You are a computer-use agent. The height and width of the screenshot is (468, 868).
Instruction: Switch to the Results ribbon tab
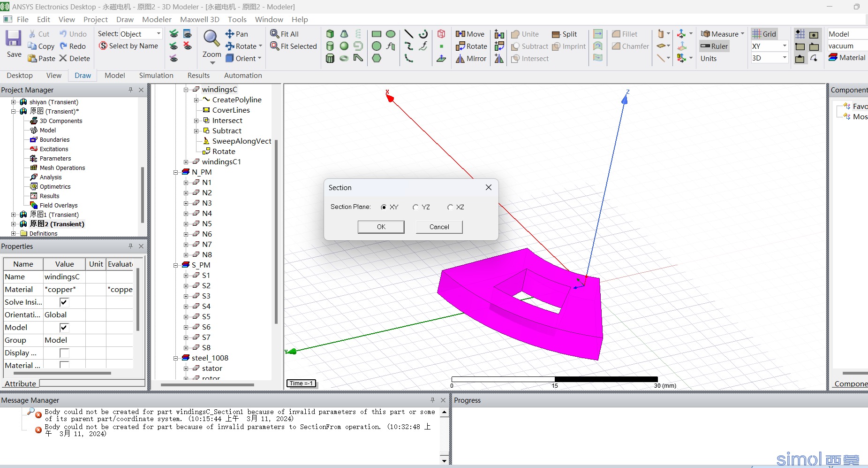click(198, 75)
